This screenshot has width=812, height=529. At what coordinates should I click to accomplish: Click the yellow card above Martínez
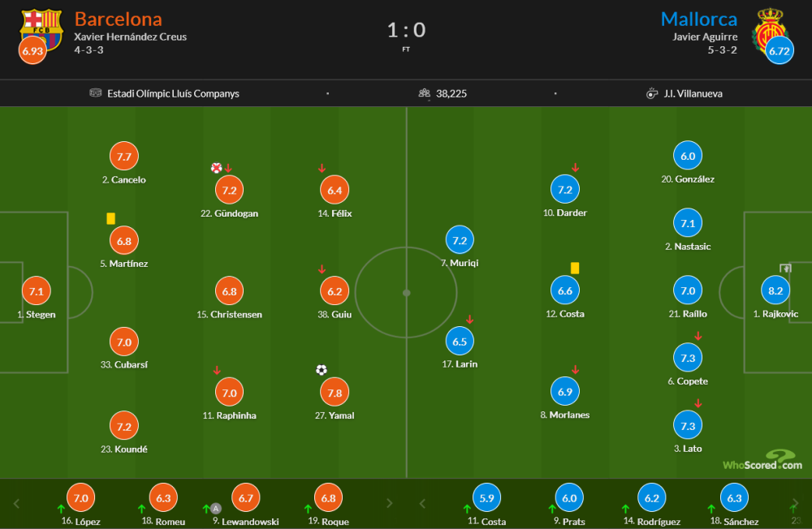[110, 218]
